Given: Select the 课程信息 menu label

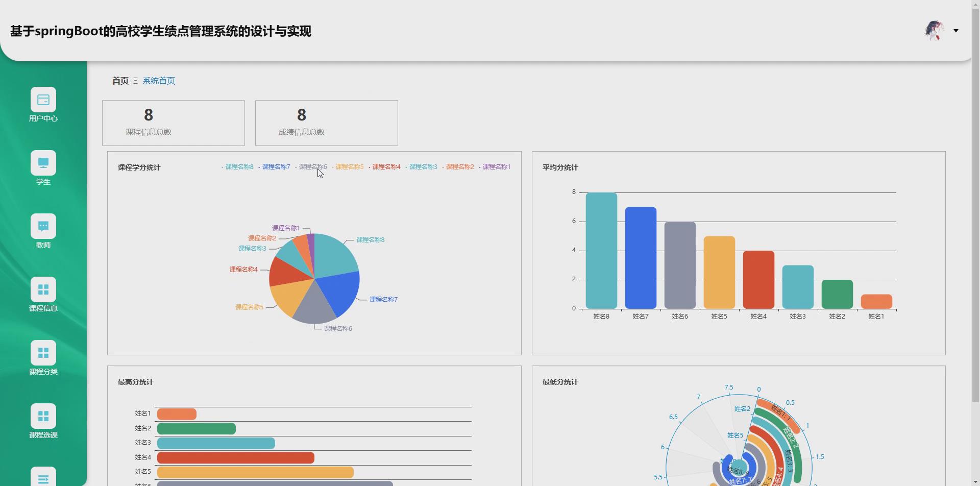Looking at the screenshot, I should [x=43, y=308].
